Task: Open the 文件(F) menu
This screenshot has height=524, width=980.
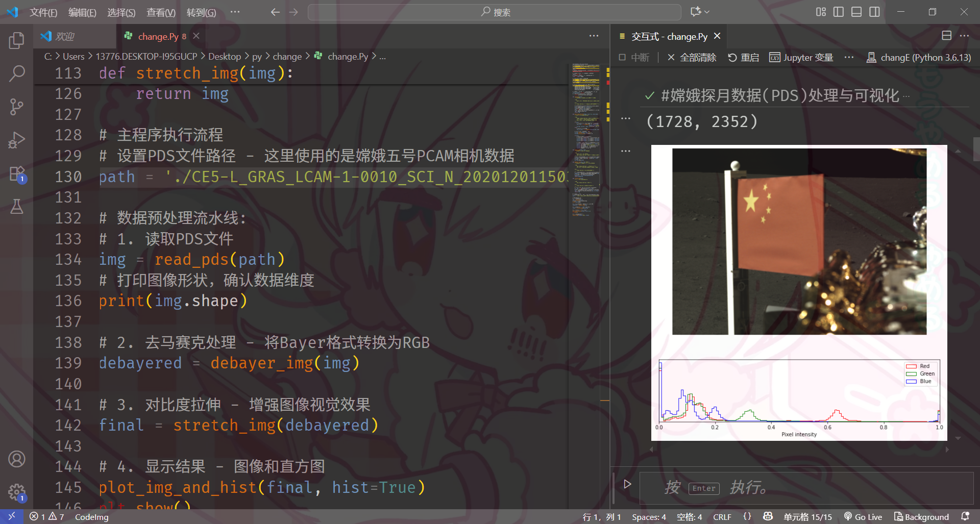Action: tap(43, 12)
